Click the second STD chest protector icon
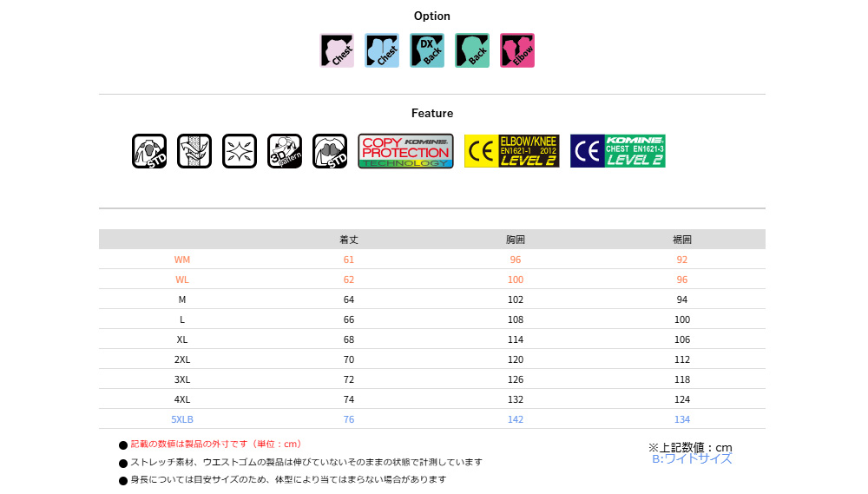This screenshot has height=494, width=868. tap(330, 151)
